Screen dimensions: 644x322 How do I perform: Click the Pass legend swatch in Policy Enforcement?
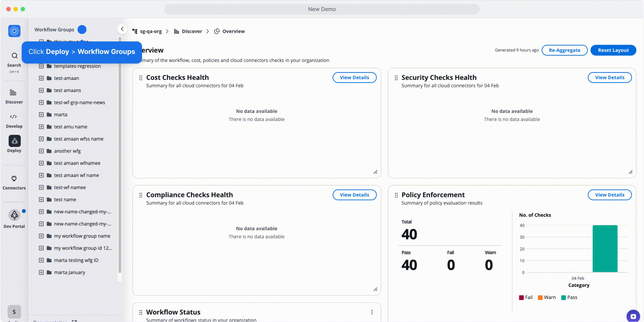563,297
